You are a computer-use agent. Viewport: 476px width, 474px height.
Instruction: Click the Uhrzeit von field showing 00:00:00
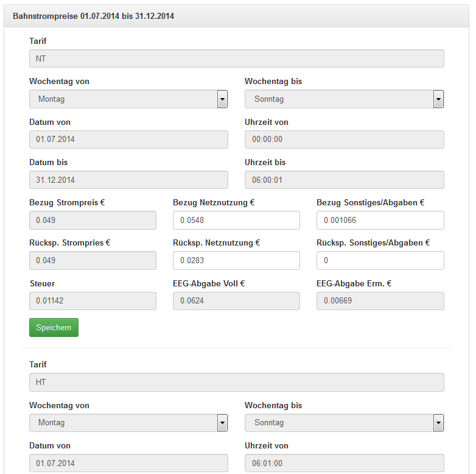(345, 140)
